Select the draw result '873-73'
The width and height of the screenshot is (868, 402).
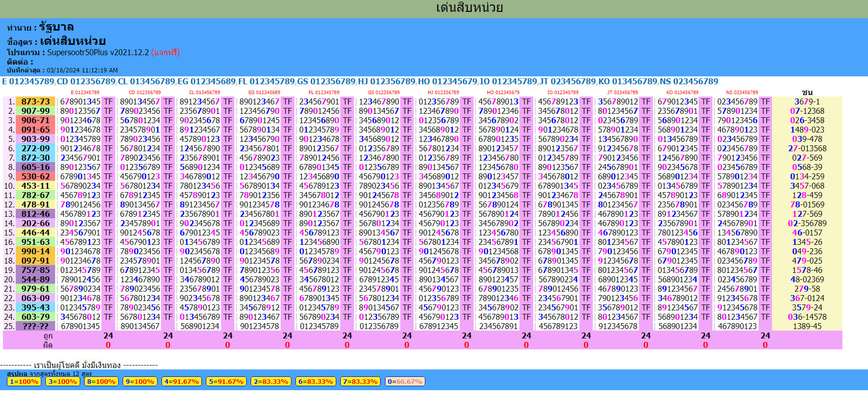[35, 101]
